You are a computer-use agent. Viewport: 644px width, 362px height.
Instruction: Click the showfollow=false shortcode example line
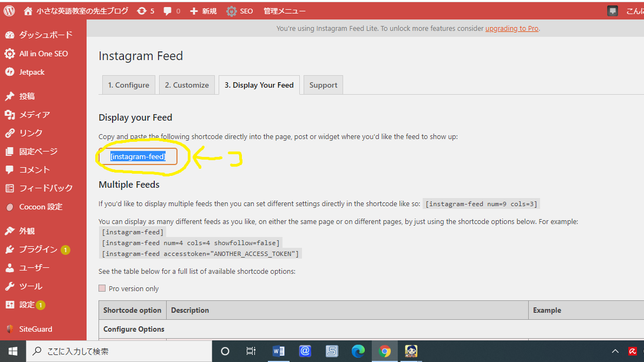pyautogui.click(x=190, y=243)
